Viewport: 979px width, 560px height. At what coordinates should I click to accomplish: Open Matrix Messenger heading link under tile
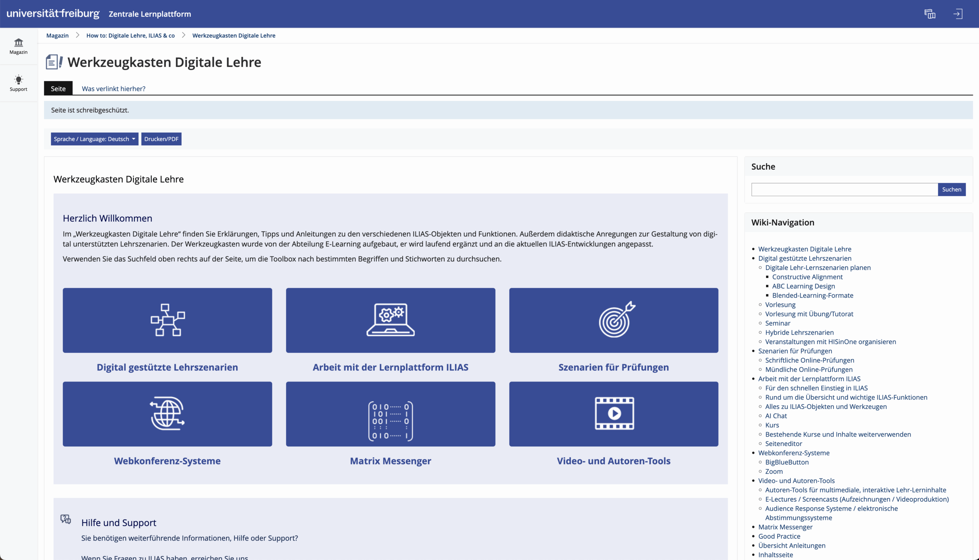coord(390,461)
